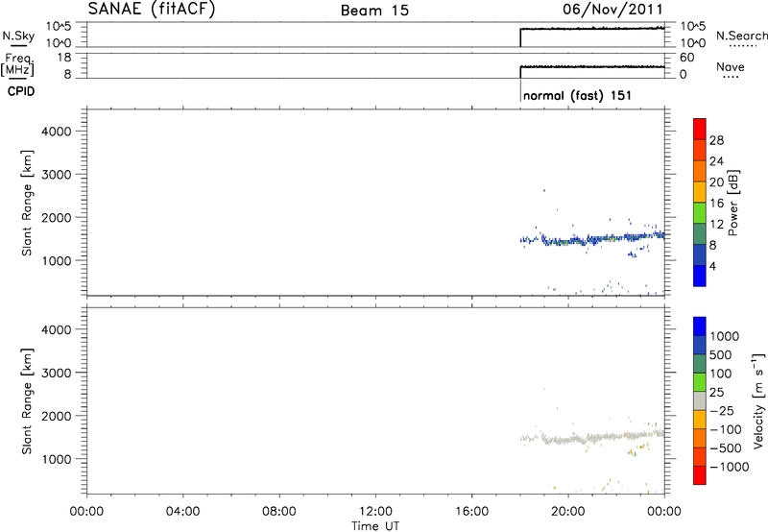This screenshot has height=532, width=768.
Task: Click the SANAE (fitACF) title text
Action: [152, 9]
